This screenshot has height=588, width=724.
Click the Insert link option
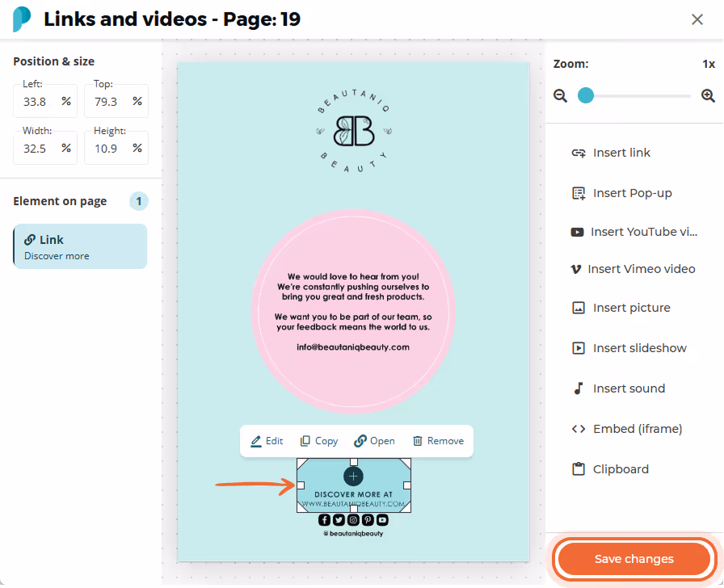click(611, 153)
